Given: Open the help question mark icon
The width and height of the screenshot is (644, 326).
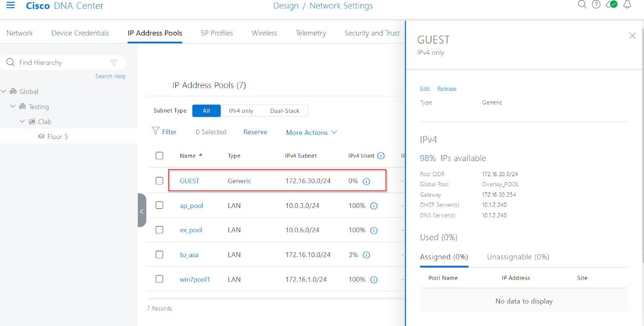Looking at the screenshot, I should pos(596,4).
